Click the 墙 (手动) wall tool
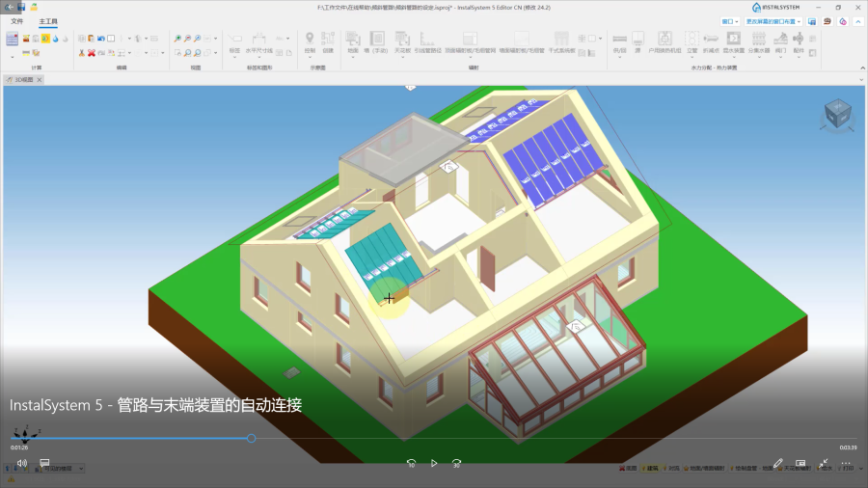The height and width of the screenshot is (488, 868). (377, 42)
